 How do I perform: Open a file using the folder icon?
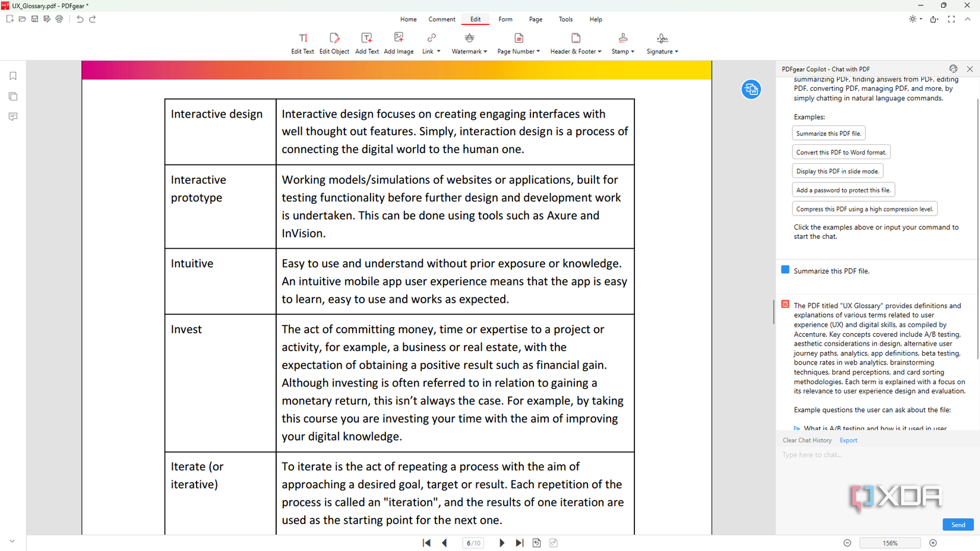pyautogui.click(x=22, y=19)
